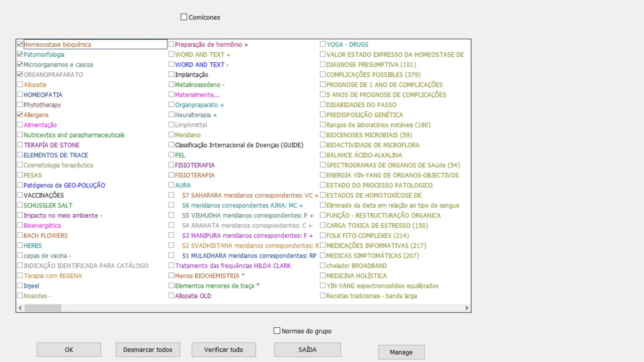
Task: Enable the MEDICINA HOLÍSTICA checkbox
Action: (323, 276)
